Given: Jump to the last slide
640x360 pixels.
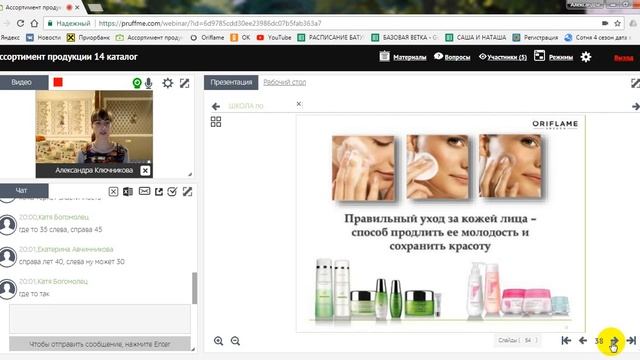Looking at the screenshot, I should pyautogui.click(x=631, y=340).
